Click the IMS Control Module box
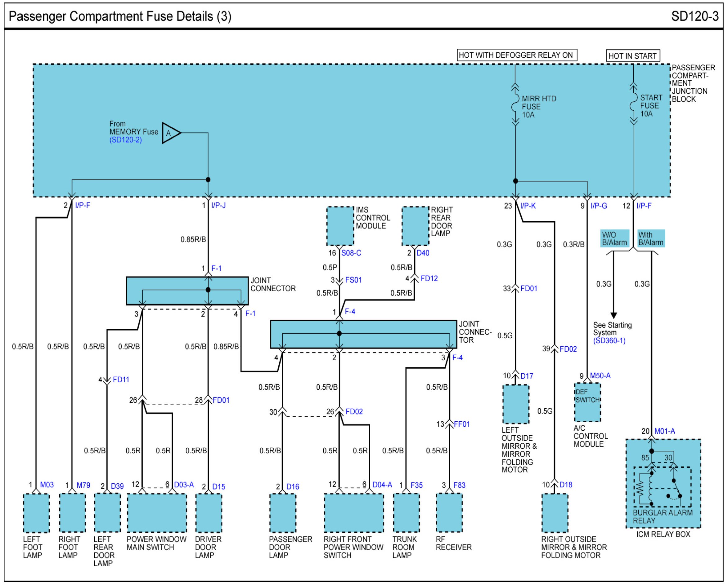Image resolution: width=728 pixels, height=586 pixels. [x=340, y=226]
